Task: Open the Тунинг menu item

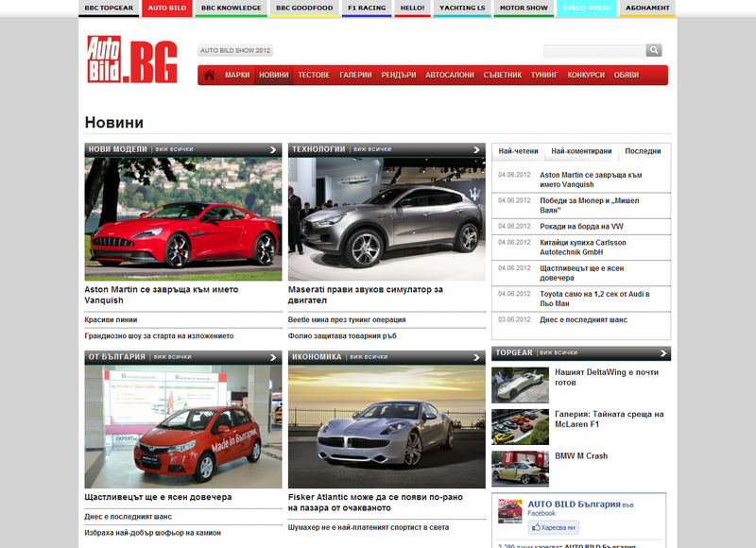Action: coord(544,76)
